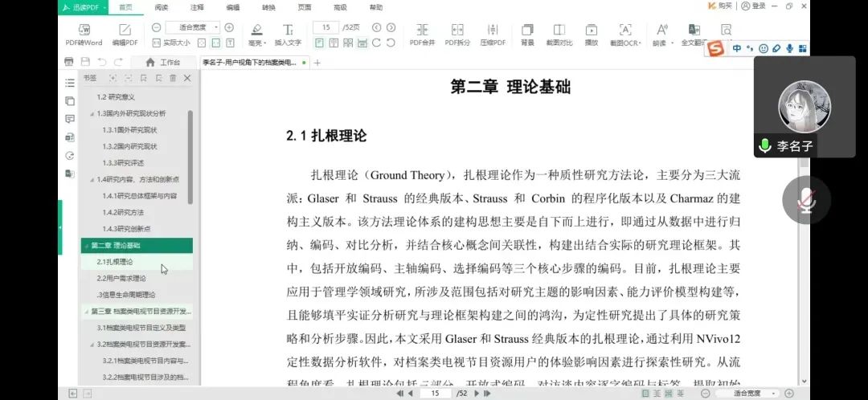Click the 压缩PDF compress icon
Image resolution: width=868 pixels, height=400 pixels.
pyautogui.click(x=493, y=32)
